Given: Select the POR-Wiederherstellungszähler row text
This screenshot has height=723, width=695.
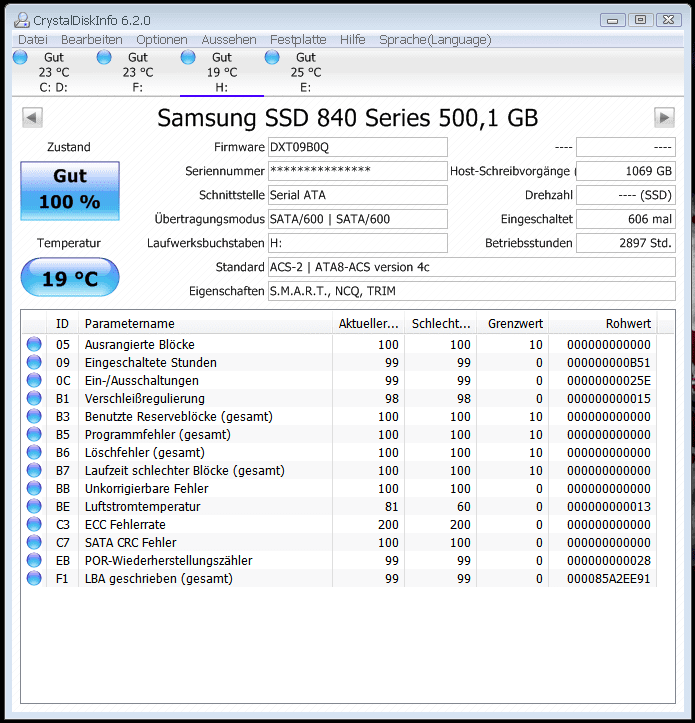Looking at the screenshot, I should tap(169, 560).
